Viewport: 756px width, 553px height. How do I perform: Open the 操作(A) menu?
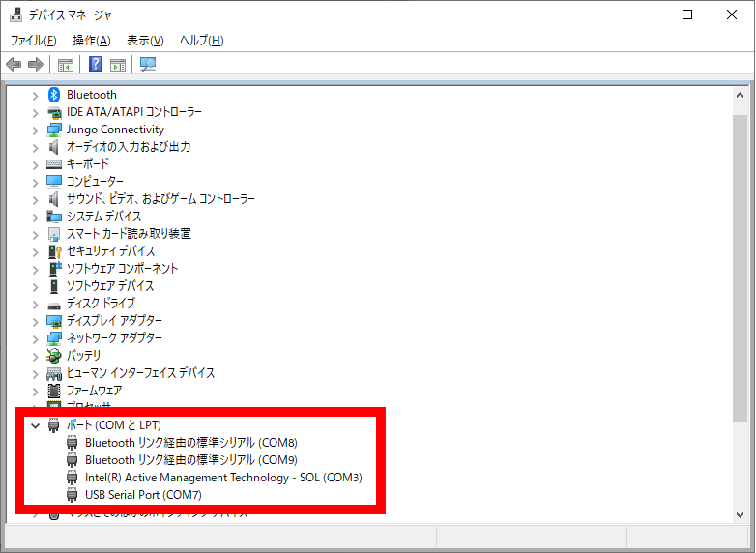(x=91, y=41)
